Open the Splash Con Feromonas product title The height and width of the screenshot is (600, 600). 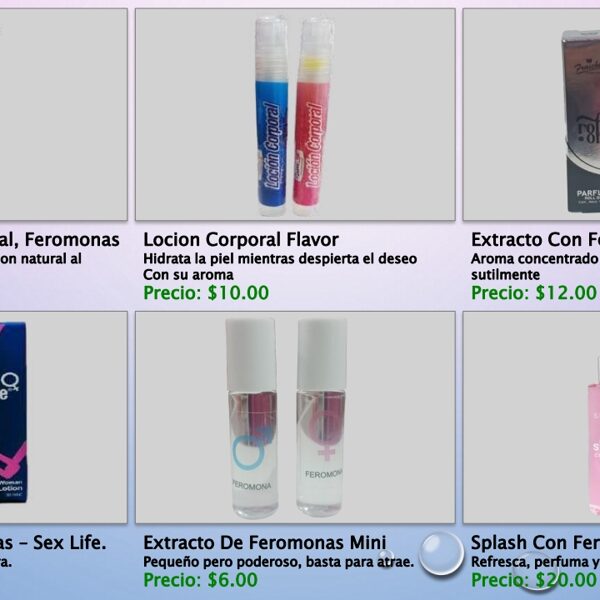click(535, 543)
